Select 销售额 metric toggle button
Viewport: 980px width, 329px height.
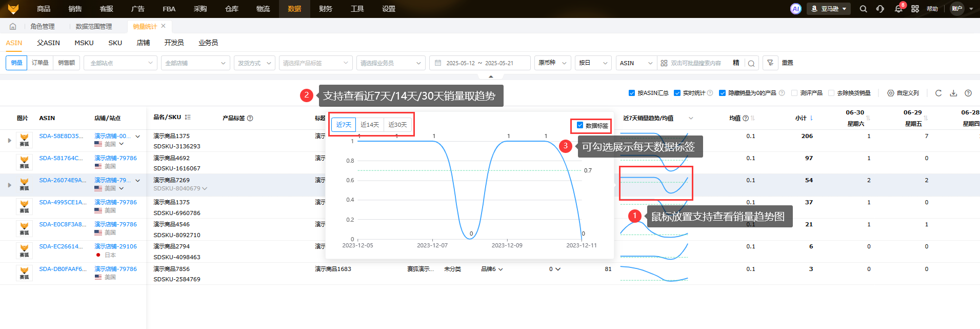click(x=66, y=63)
